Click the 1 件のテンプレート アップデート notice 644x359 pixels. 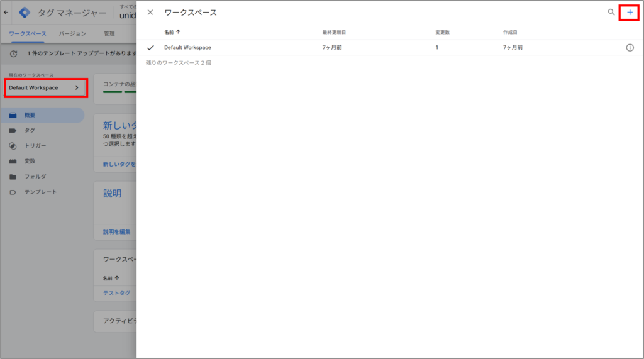[82, 53]
